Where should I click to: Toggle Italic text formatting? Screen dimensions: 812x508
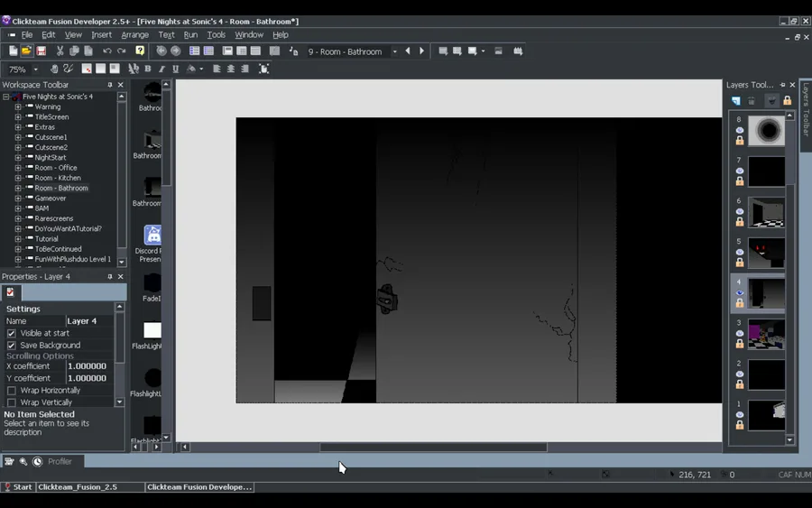click(x=161, y=69)
